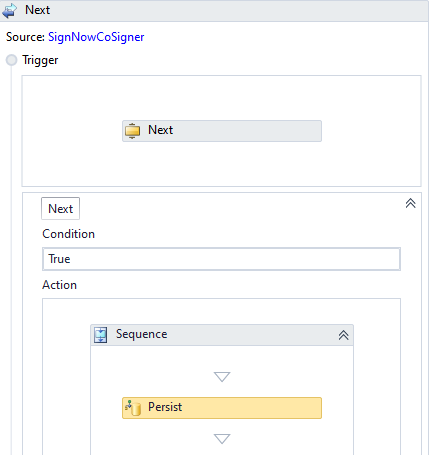This screenshot has height=455, width=430.
Task: Select the Next transition tab above Condition
Action: (x=60, y=209)
